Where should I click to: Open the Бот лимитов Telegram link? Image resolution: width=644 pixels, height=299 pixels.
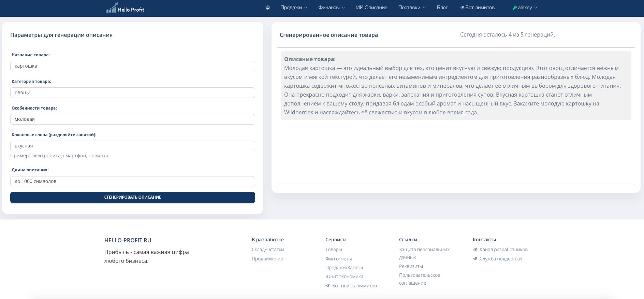point(477,8)
